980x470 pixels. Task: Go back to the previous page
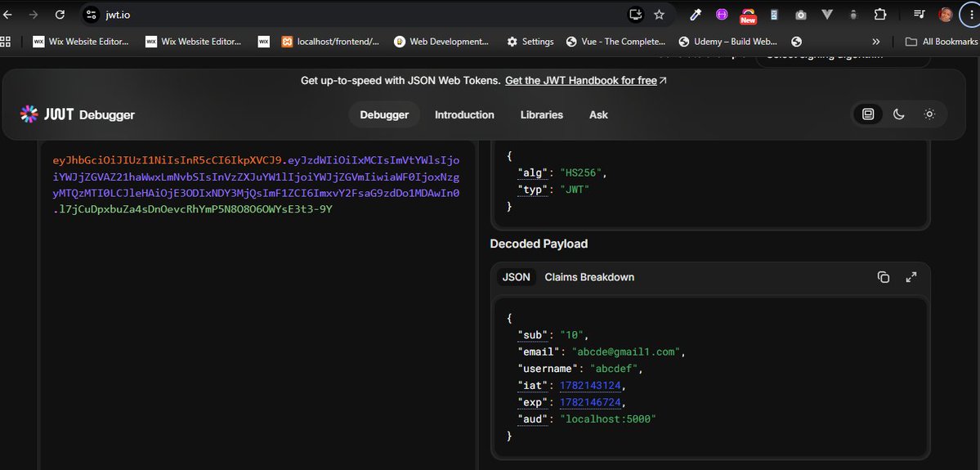(x=7, y=15)
